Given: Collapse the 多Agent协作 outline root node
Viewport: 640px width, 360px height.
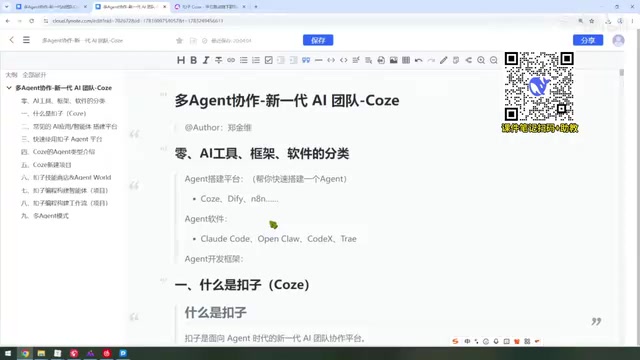Looking at the screenshot, I should (9, 88).
